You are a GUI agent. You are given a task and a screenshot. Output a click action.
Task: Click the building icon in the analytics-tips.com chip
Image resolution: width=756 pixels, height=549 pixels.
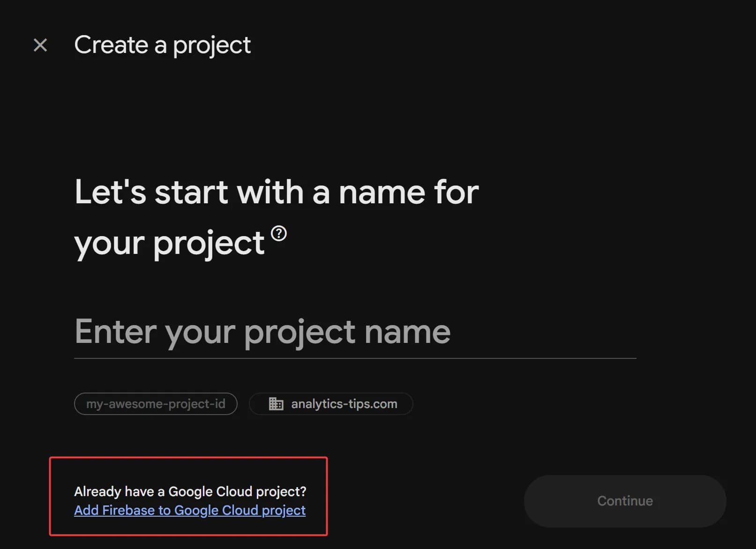point(277,403)
